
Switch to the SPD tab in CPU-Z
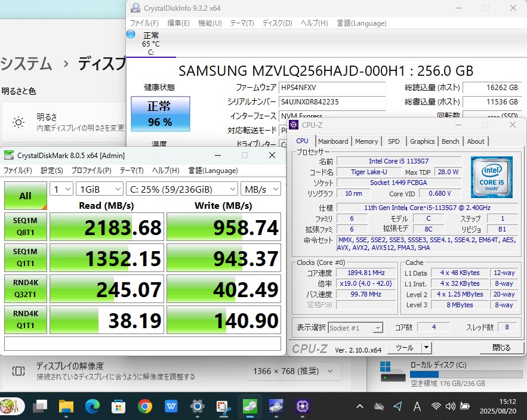393,141
